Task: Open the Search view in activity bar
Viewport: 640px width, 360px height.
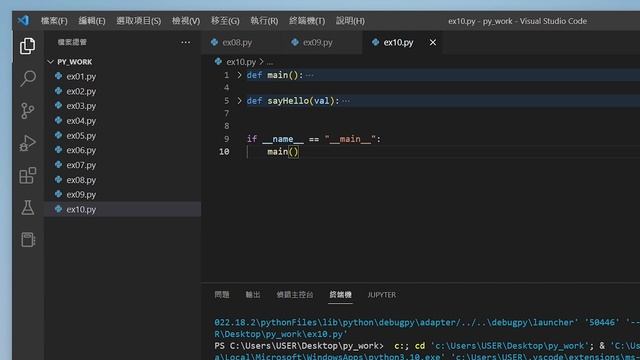Action: (x=27, y=78)
